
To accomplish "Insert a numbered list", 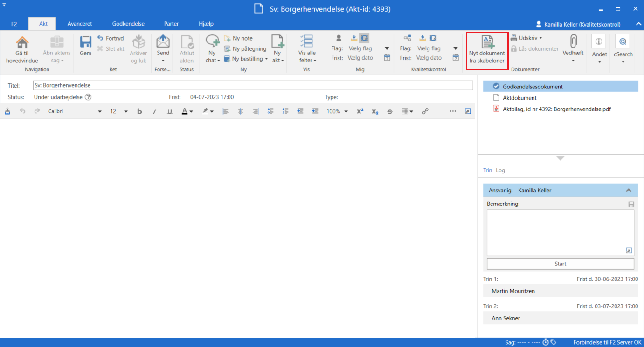I will pos(285,111).
